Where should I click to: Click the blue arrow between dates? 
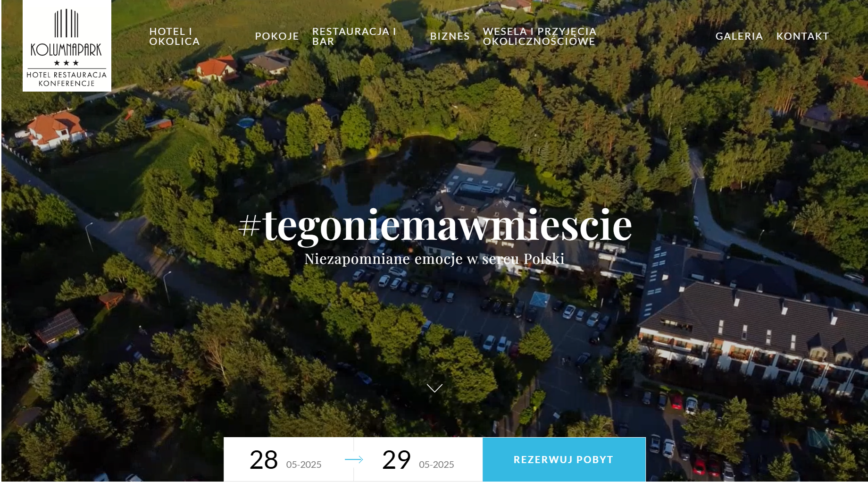(x=354, y=459)
